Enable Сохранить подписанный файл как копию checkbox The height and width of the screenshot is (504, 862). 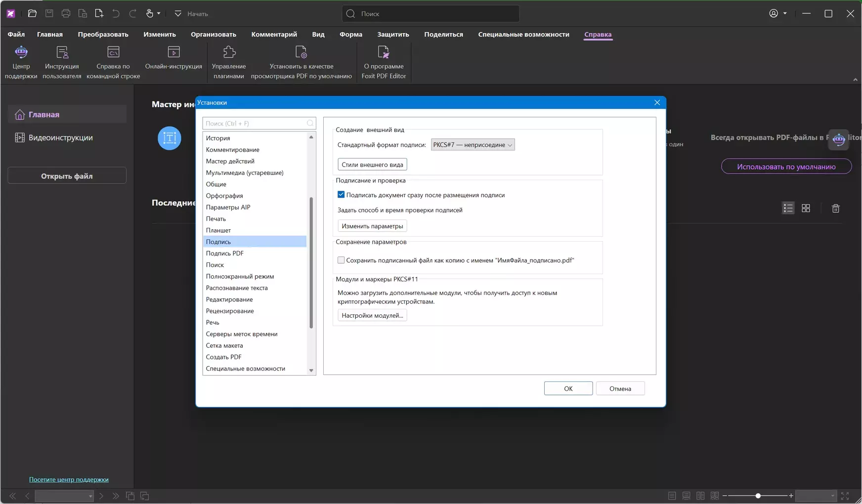coord(341,260)
